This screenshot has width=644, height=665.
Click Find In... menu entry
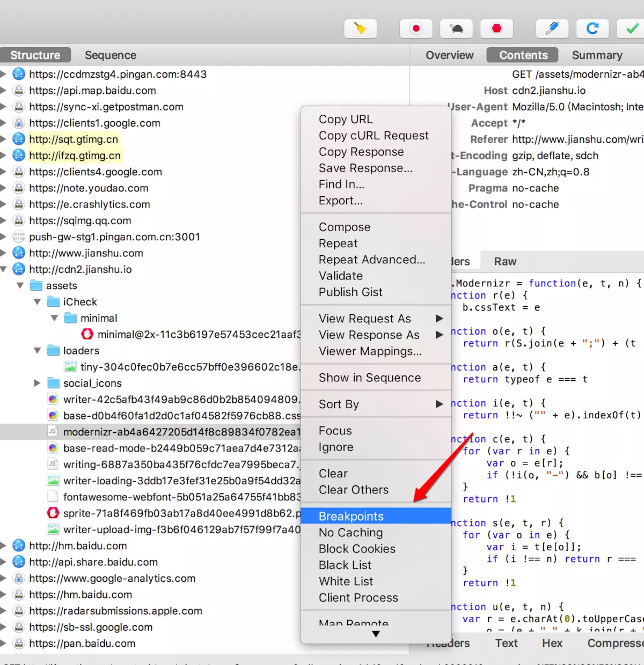point(376,184)
